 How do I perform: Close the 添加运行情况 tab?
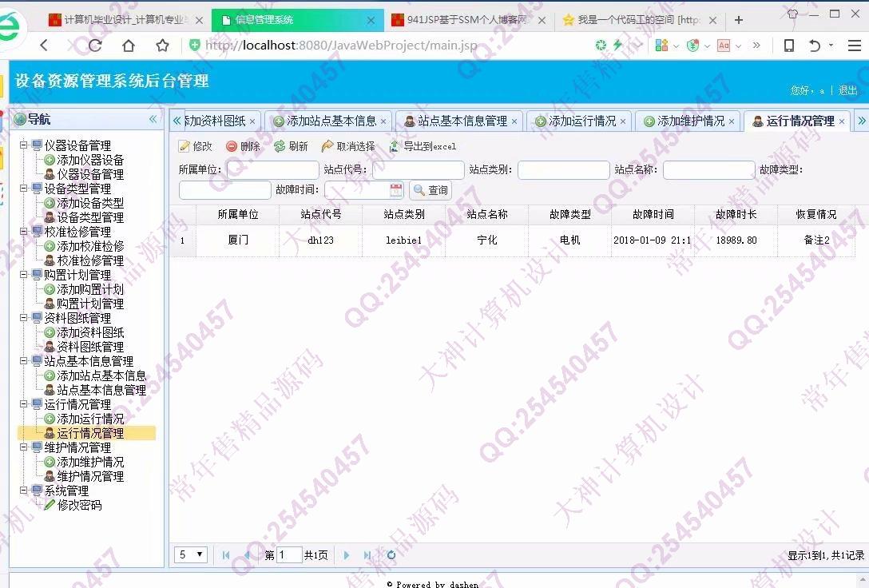(x=623, y=121)
